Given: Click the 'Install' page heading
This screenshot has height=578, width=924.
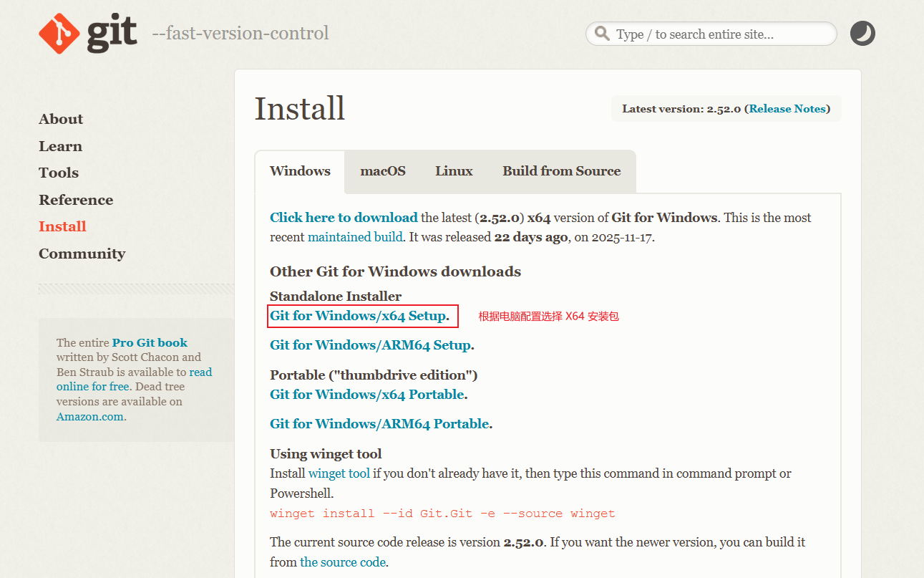Looking at the screenshot, I should coord(300,109).
